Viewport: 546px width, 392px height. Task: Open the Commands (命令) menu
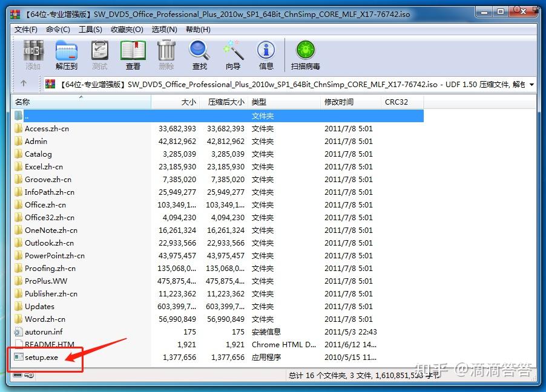(x=58, y=30)
